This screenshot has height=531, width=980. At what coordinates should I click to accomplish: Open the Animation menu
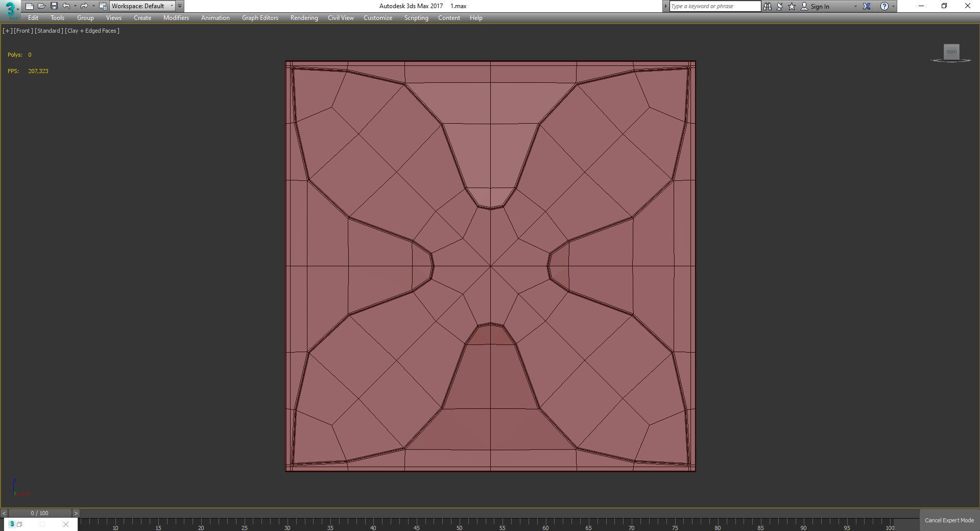pos(216,18)
